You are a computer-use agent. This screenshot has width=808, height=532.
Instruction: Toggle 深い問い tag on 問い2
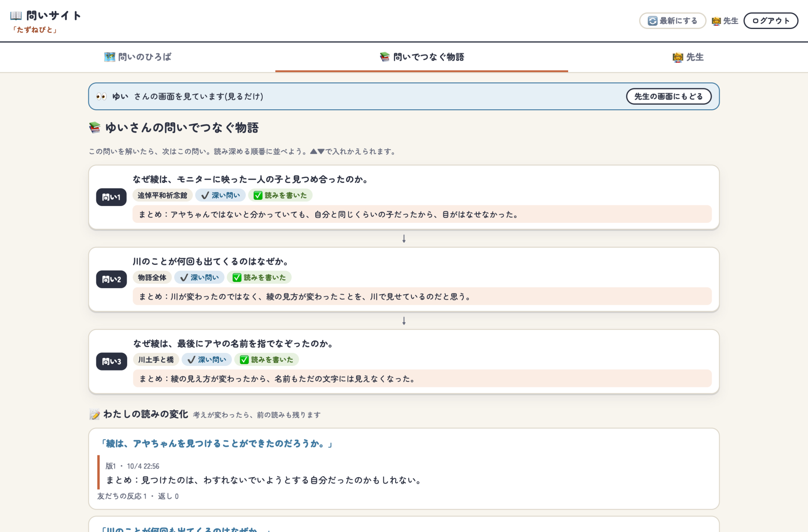199,278
